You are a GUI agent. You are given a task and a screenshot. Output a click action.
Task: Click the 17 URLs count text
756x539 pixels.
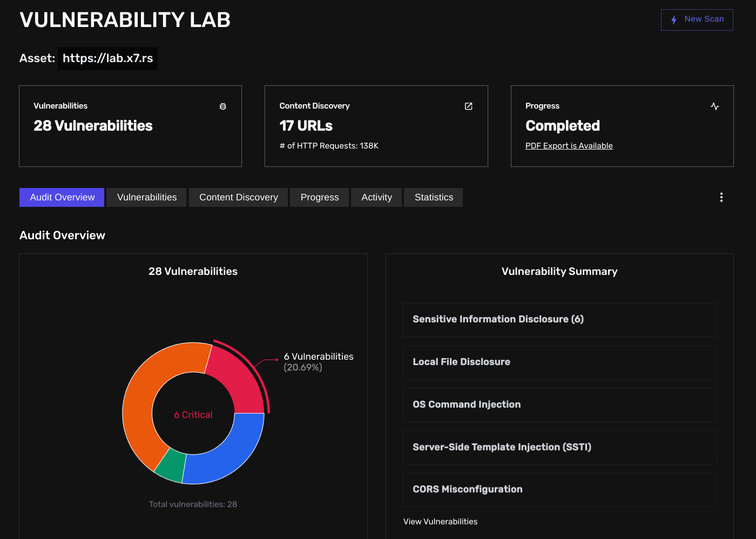click(x=306, y=126)
